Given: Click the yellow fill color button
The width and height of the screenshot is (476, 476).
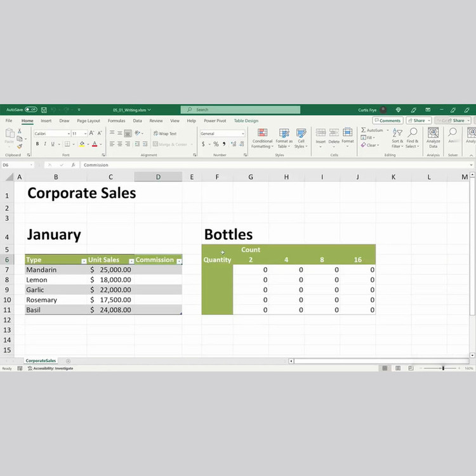Looking at the screenshot, I should coord(82,144).
